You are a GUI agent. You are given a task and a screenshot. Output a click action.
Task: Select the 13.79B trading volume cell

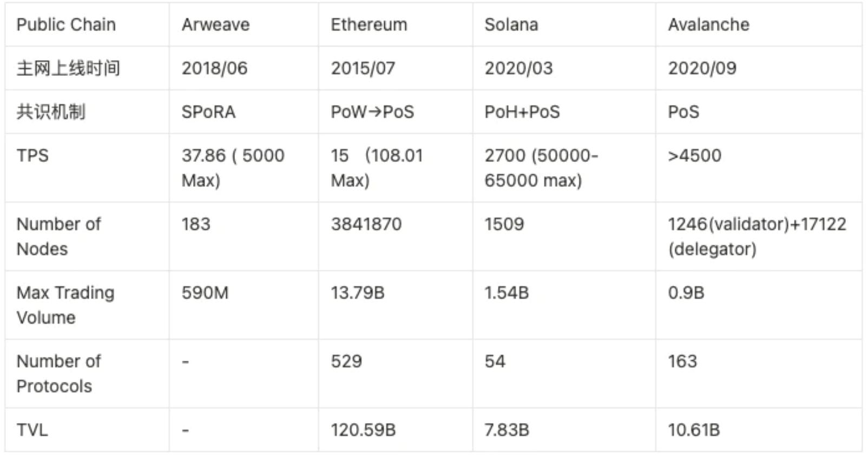357,293
